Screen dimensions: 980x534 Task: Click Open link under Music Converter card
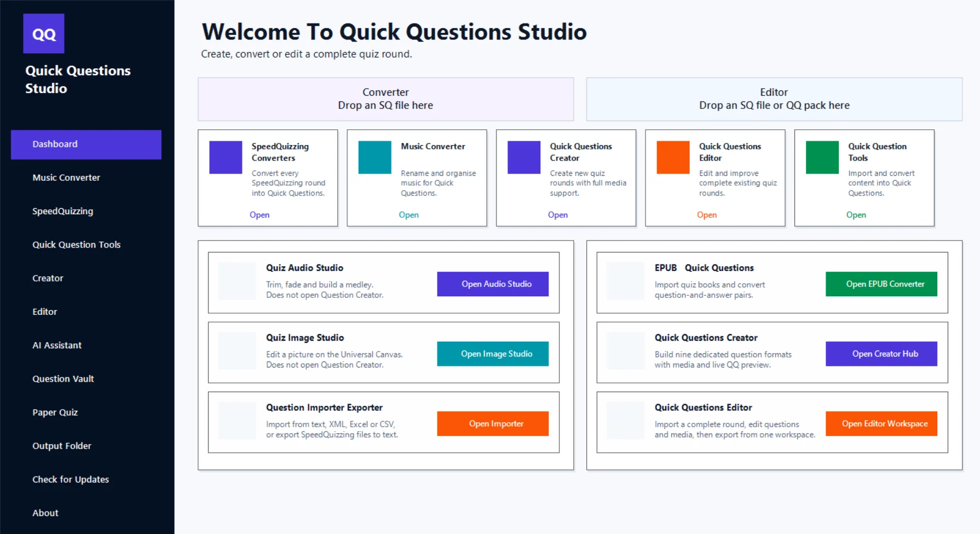coord(408,215)
